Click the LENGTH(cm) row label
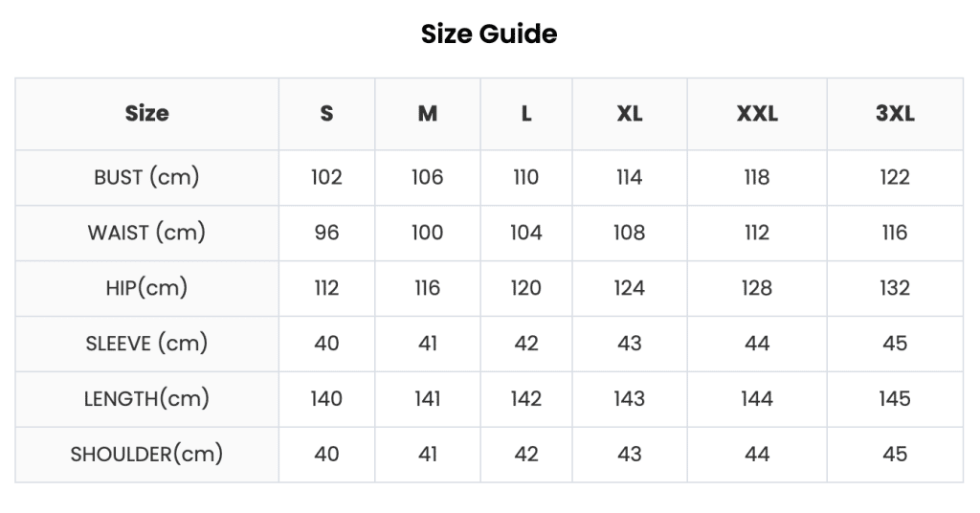Image resolution: width=980 pixels, height=513 pixels. [146, 399]
